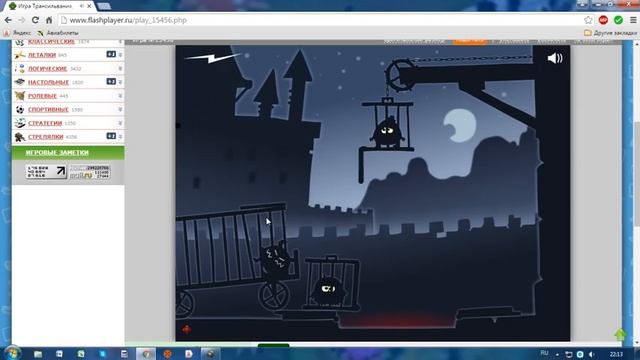Click the sleeping creature by the cart
Viewport: 640px width, 360px height.
tap(276, 259)
